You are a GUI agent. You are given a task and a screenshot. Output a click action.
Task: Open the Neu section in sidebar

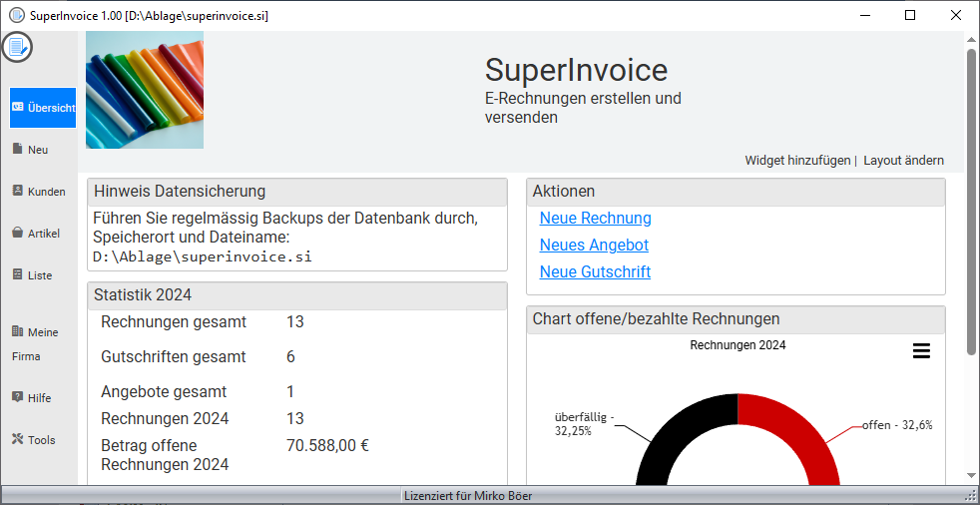tap(38, 150)
